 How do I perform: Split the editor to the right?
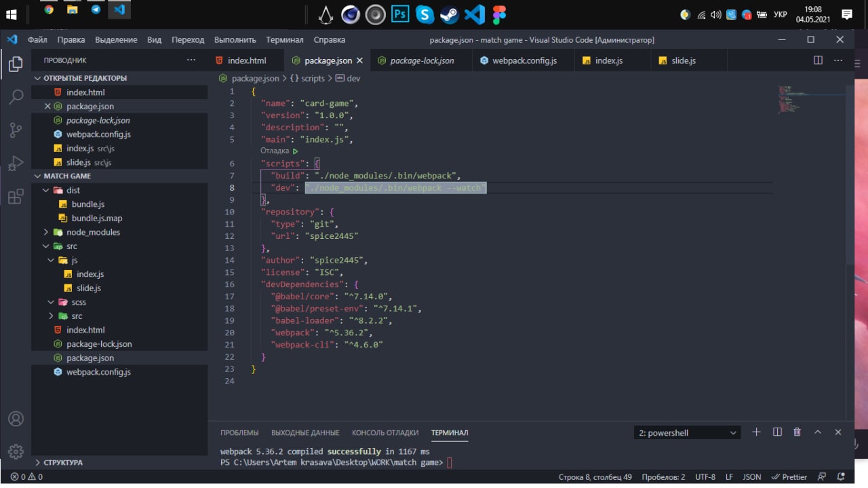[x=818, y=60]
